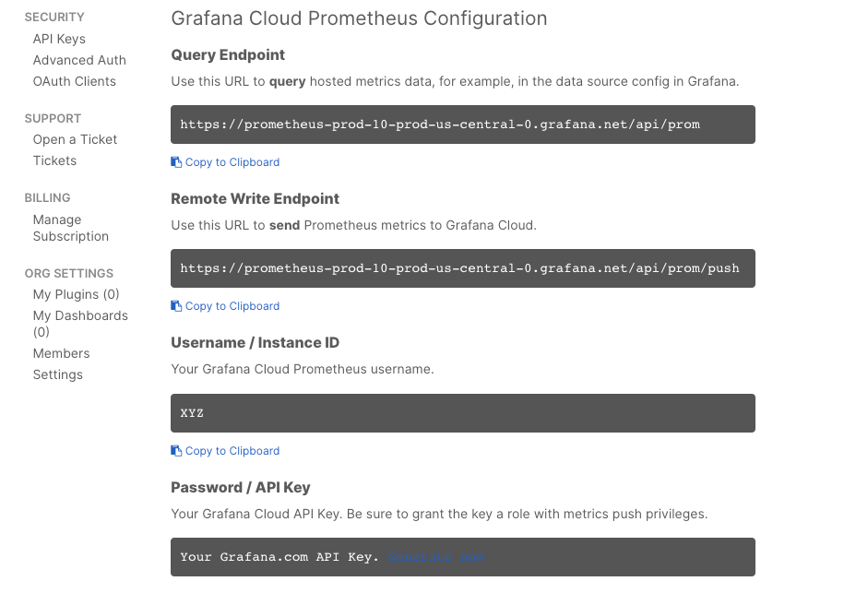The height and width of the screenshot is (605, 868).
Task: Click the clipboard icon under Remote Write Endpoint
Action: (175, 305)
